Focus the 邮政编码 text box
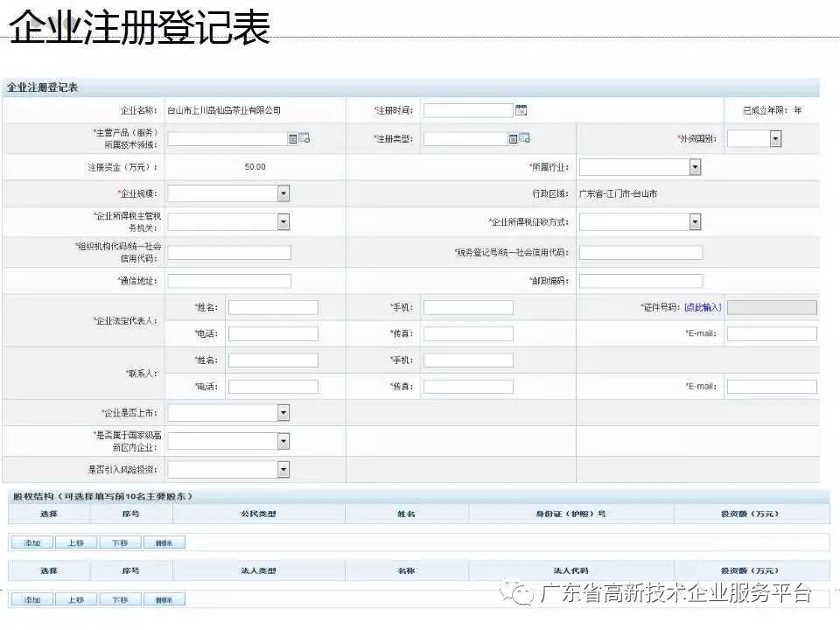The width and height of the screenshot is (840, 630). pos(640,281)
